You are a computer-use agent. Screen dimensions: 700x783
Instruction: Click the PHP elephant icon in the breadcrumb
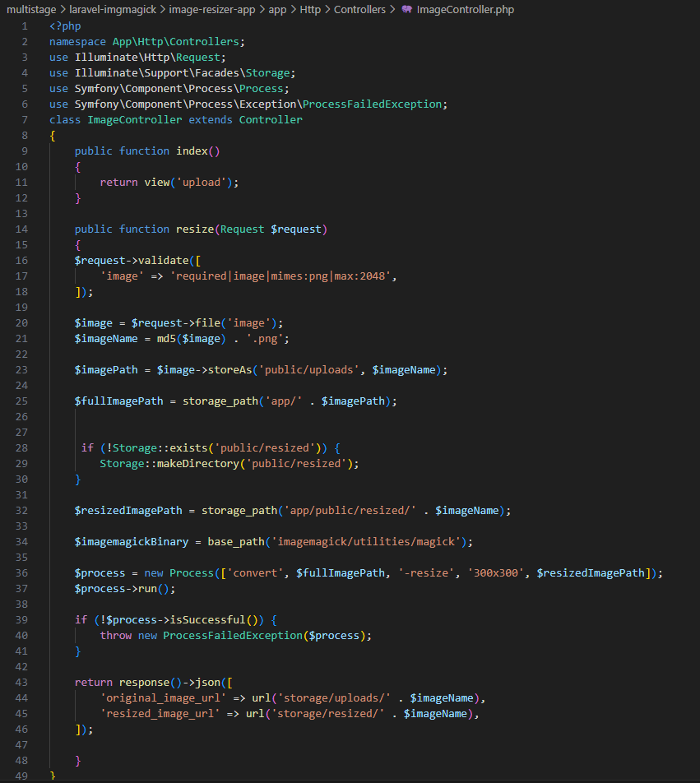pos(407,10)
